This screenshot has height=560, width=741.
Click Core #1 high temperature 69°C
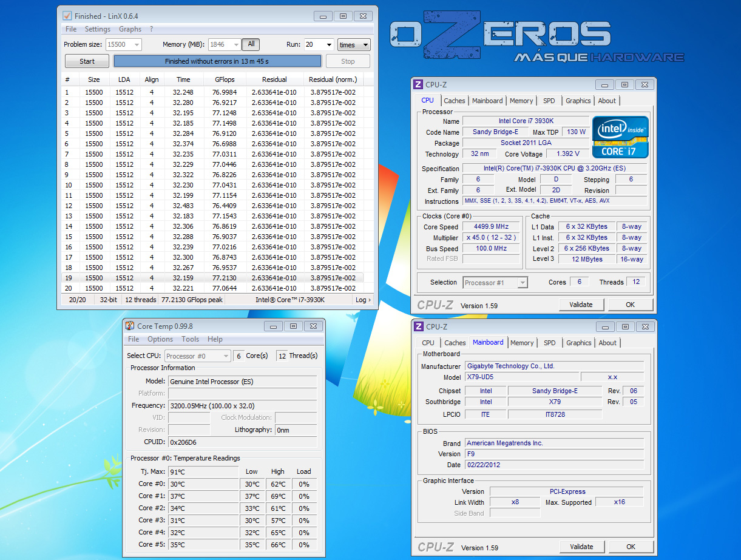pos(278,496)
